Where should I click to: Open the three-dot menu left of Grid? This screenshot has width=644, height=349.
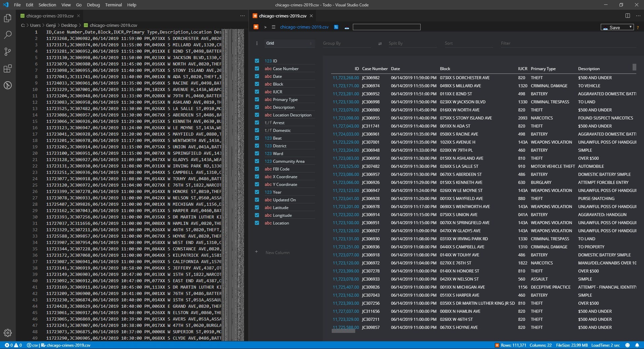[x=257, y=43]
